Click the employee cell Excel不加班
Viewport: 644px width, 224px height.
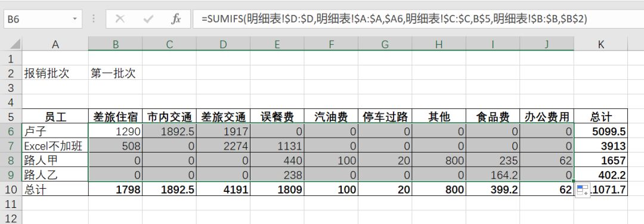55,145
